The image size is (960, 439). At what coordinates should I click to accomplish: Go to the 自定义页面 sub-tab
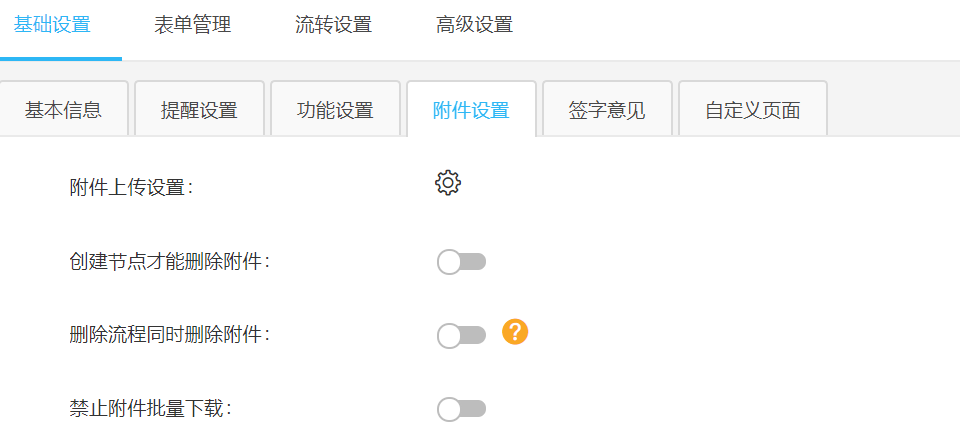pyautogui.click(x=753, y=110)
